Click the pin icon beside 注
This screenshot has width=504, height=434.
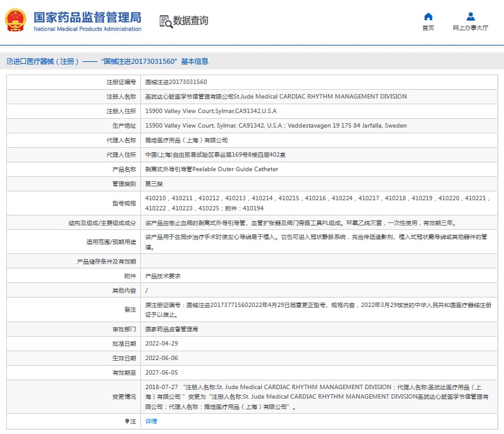127,421
